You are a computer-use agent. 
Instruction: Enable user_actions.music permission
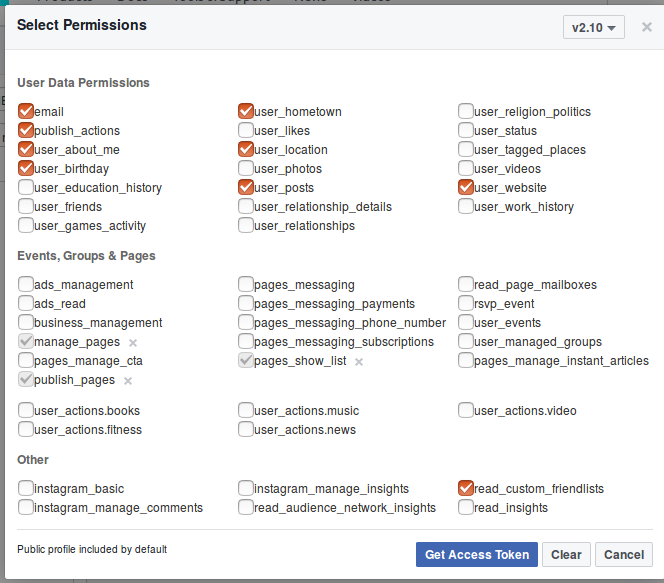click(246, 411)
